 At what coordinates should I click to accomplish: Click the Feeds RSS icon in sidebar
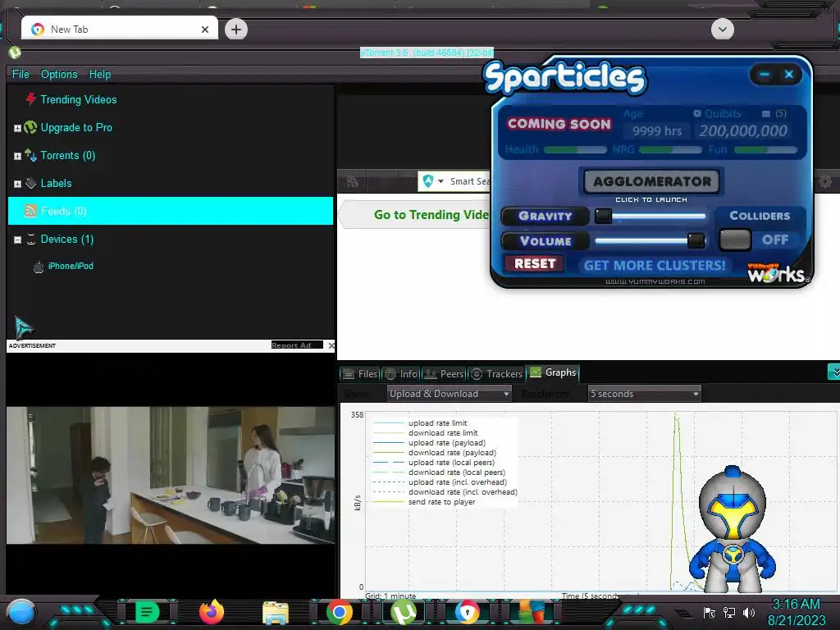(x=31, y=211)
